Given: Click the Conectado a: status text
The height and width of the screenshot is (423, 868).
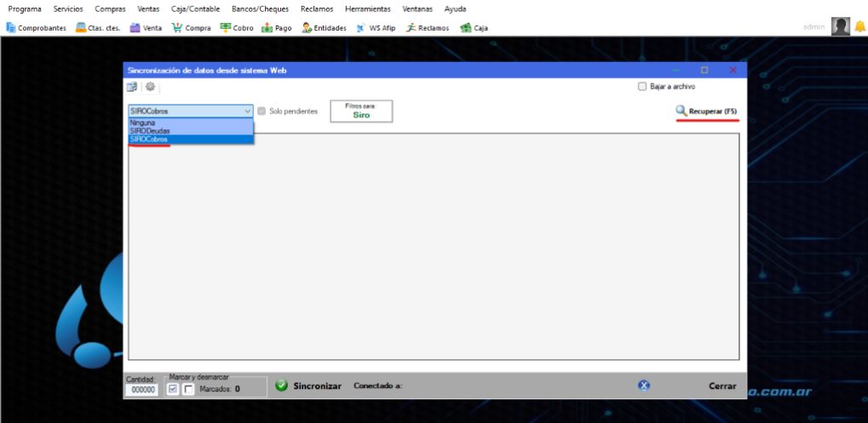Looking at the screenshot, I should click(377, 386).
